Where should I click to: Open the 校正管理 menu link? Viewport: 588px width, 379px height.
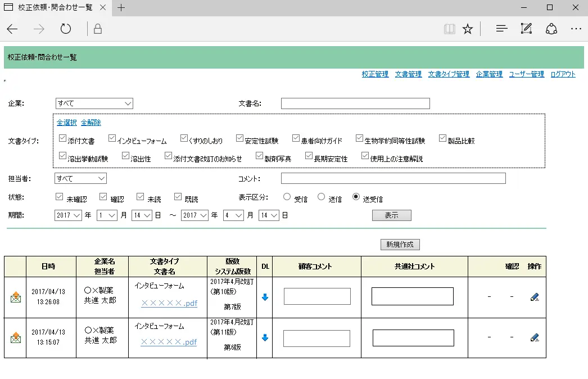click(x=375, y=74)
